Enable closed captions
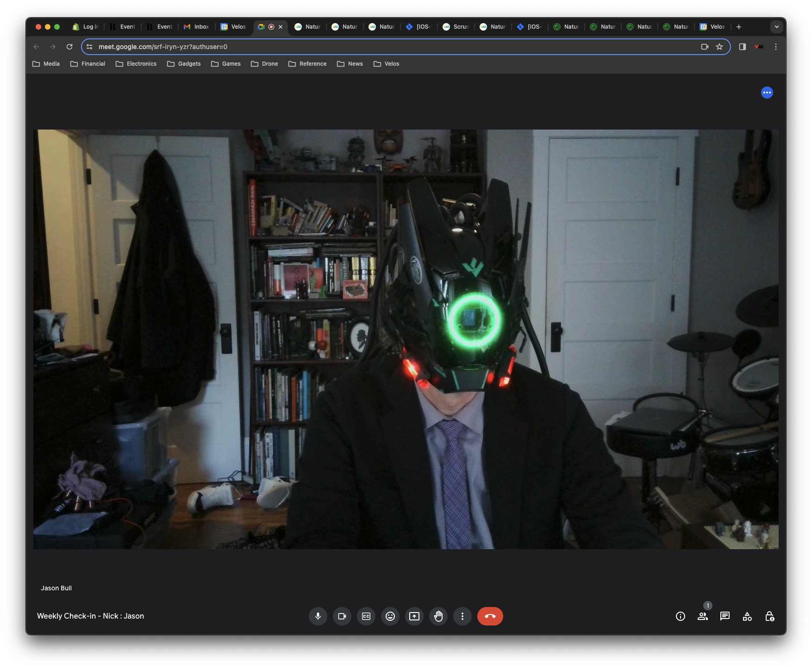 click(366, 616)
